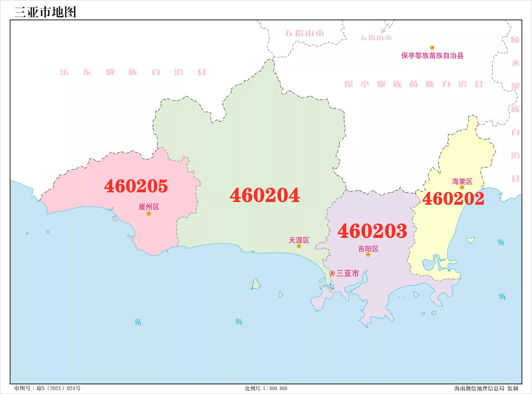Click the Sanya city star marker
The height and width of the screenshot is (394, 532).
click(x=332, y=273)
